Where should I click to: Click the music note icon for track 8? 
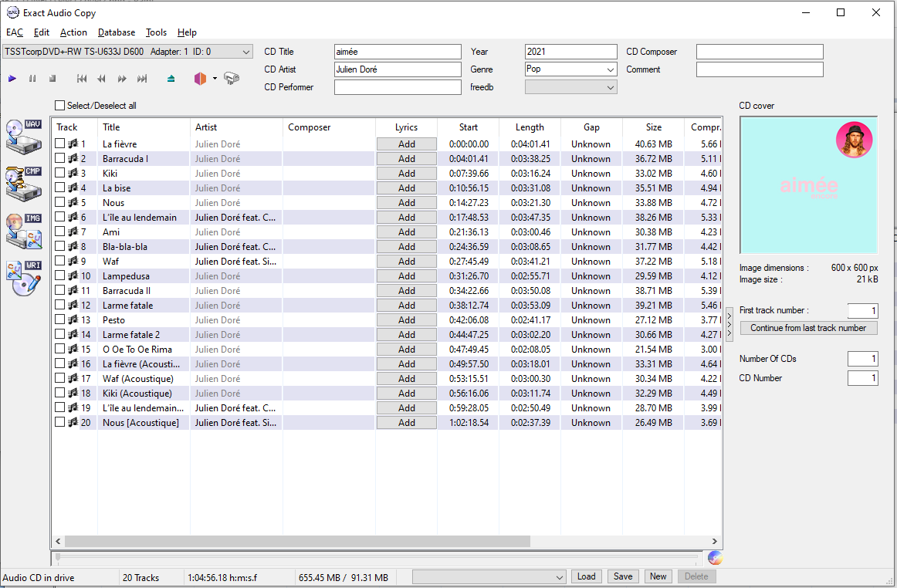[73, 246]
